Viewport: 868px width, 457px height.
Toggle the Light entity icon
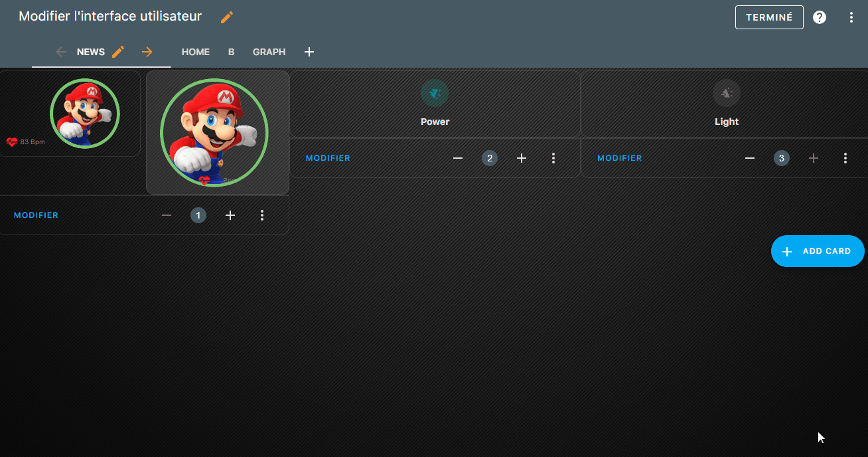727,94
